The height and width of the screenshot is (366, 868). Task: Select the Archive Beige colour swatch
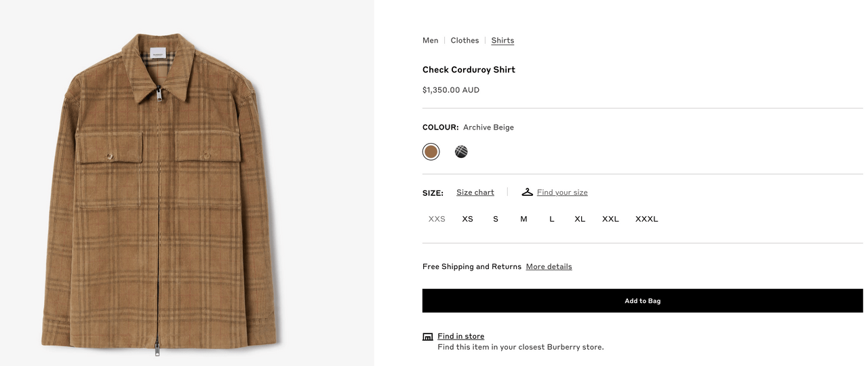(431, 152)
